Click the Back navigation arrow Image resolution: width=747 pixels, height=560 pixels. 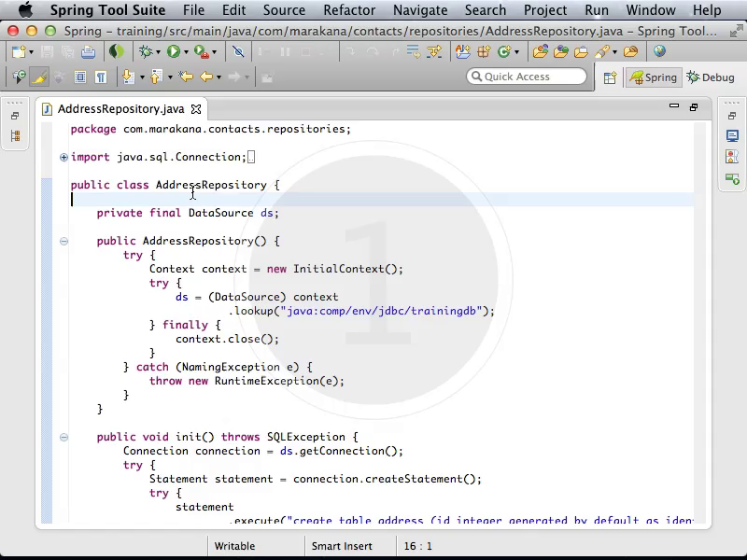coord(206,77)
